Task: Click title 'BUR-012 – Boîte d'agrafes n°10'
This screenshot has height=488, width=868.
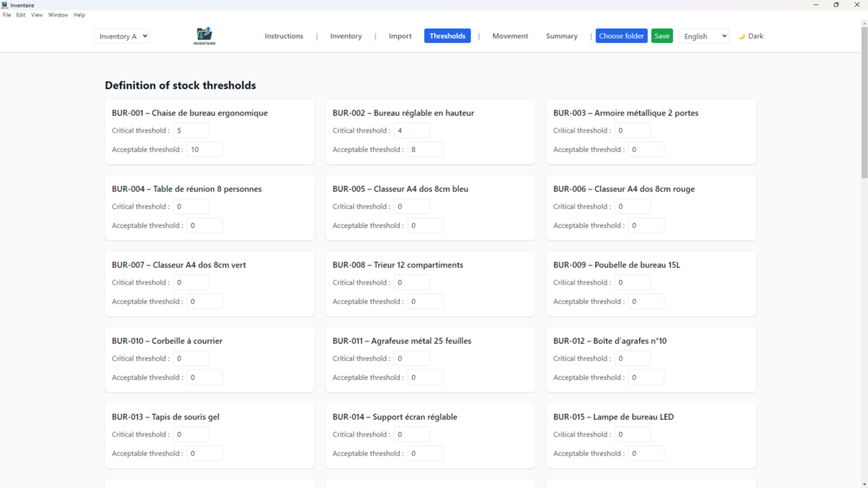Action: 610,341
